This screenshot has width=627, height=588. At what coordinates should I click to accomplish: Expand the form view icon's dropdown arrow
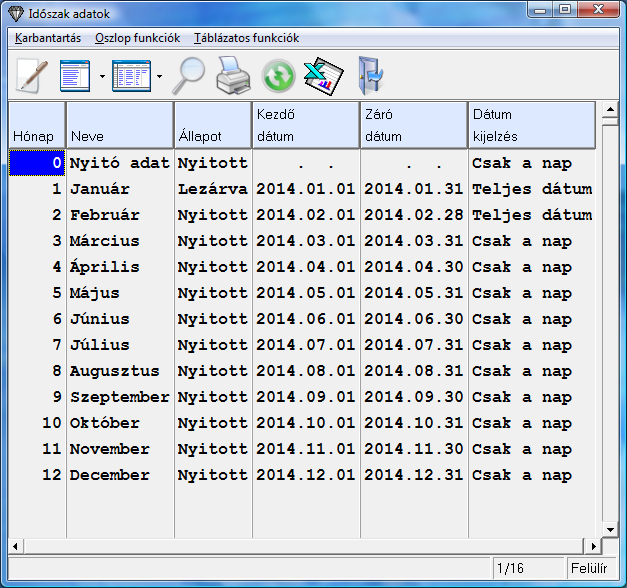click(102, 76)
